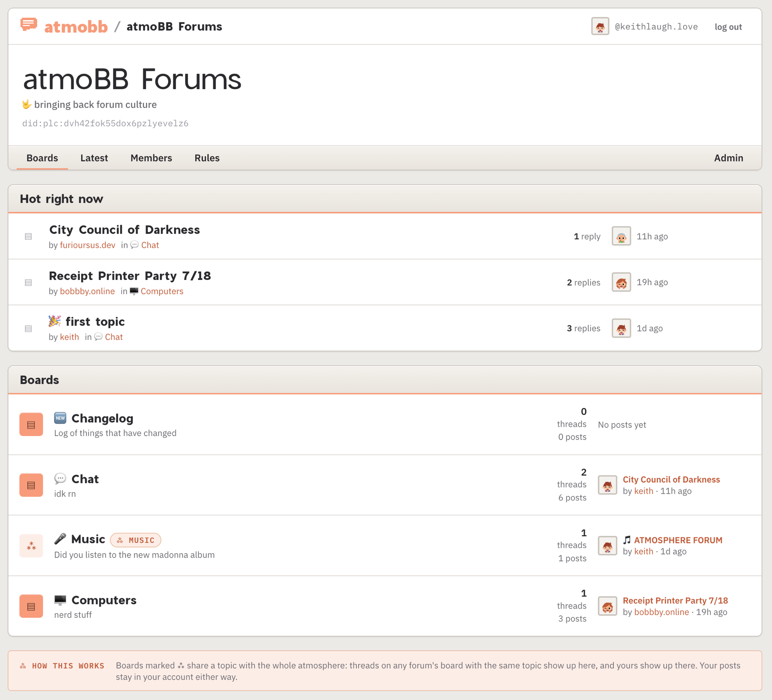Open the Admin tab

click(x=728, y=158)
